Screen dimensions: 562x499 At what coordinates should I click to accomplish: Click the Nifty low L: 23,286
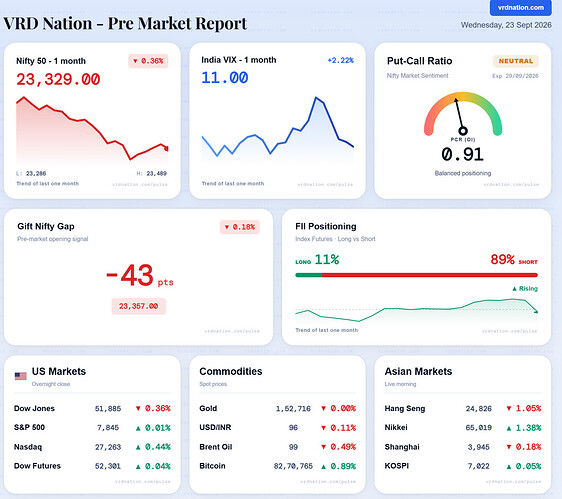(31, 174)
